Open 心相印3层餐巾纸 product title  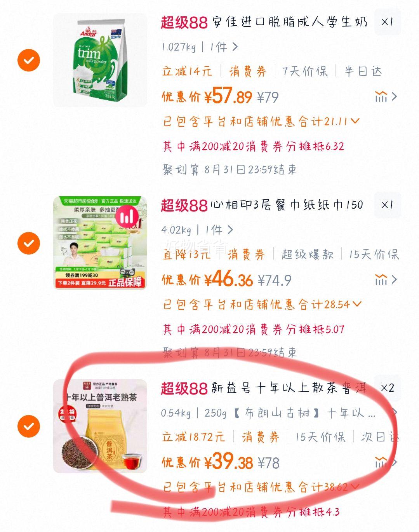point(287,205)
